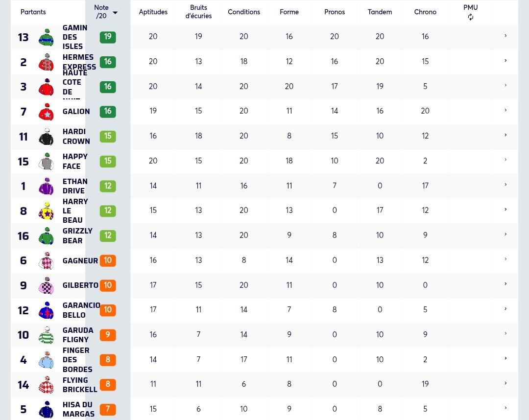This screenshot has height=420, width=529.
Task: Open horse Grizzly Bear name link
Action: click(77, 235)
